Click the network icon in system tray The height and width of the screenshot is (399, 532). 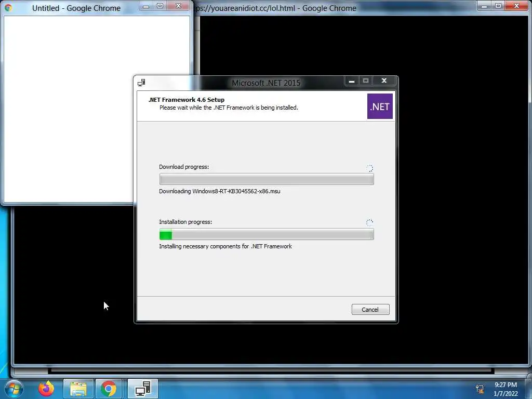tap(480, 389)
